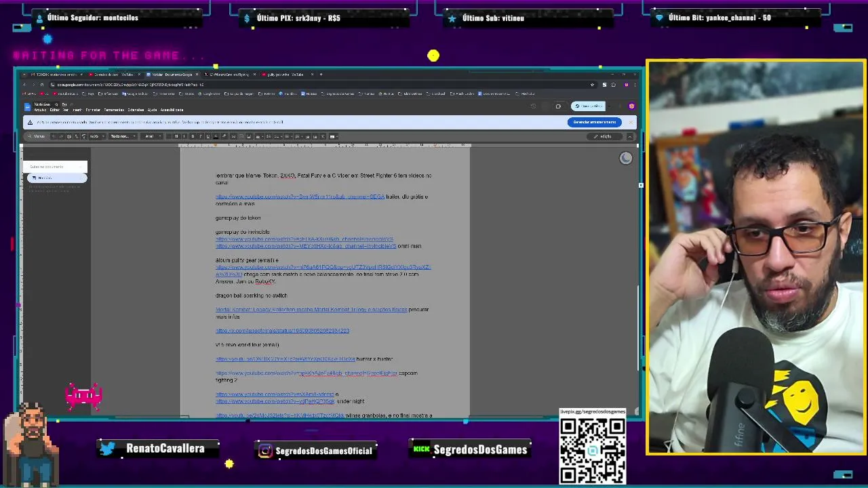This screenshot has height=488, width=868.
Task: Run spell check from the toolbar
Action: [77, 136]
